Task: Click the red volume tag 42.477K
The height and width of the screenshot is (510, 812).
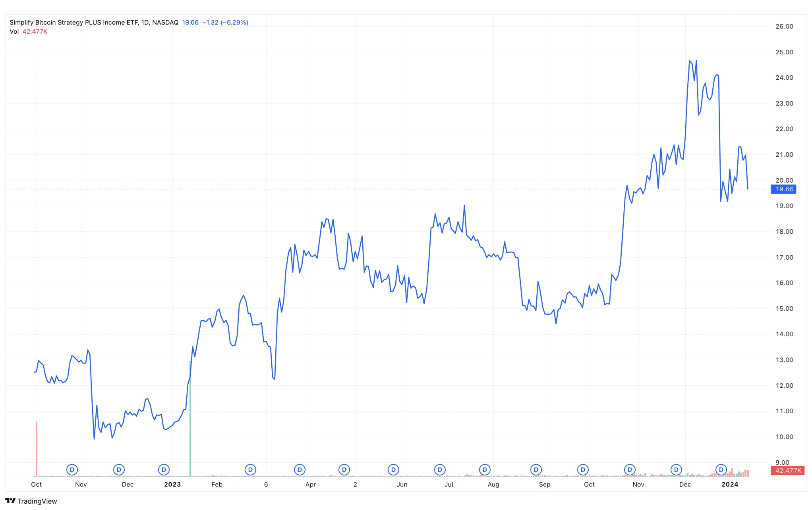Action: [x=788, y=471]
